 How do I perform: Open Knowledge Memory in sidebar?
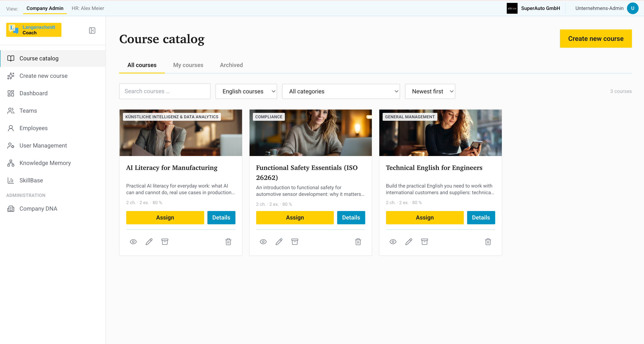53,163
